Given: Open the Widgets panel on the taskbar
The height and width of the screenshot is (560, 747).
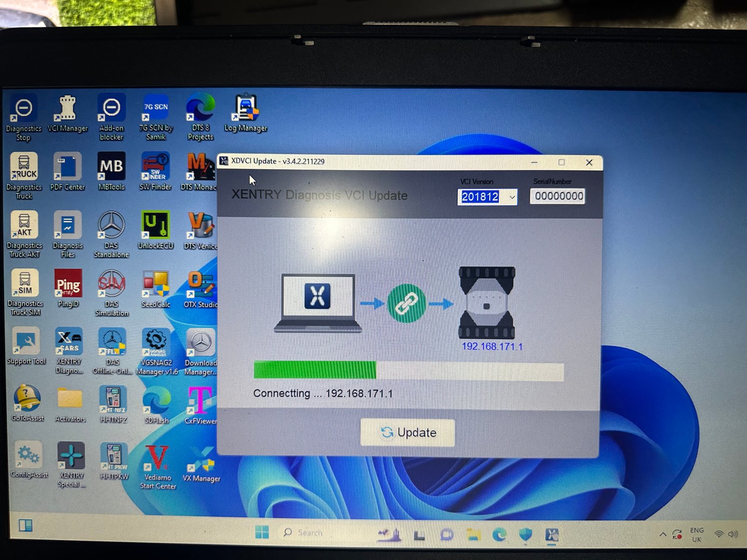Looking at the screenshot, I should click(x=25, y=526).
